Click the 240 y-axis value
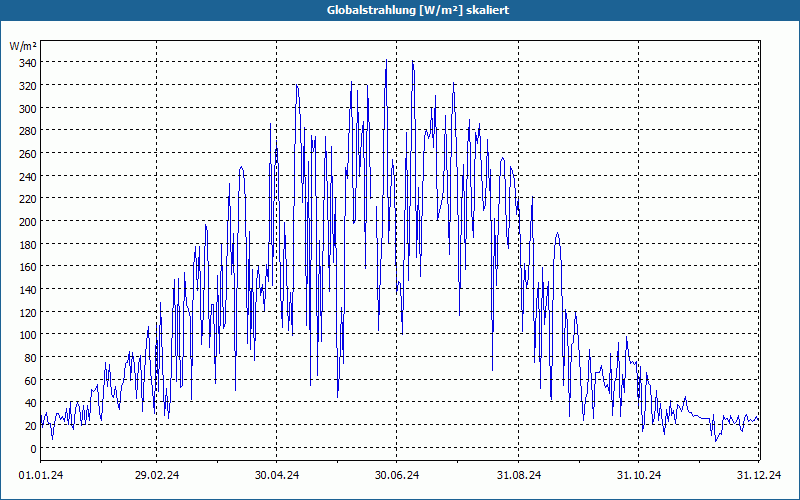Viewport: 800px width, 500px height. click(x=28, y=177)
